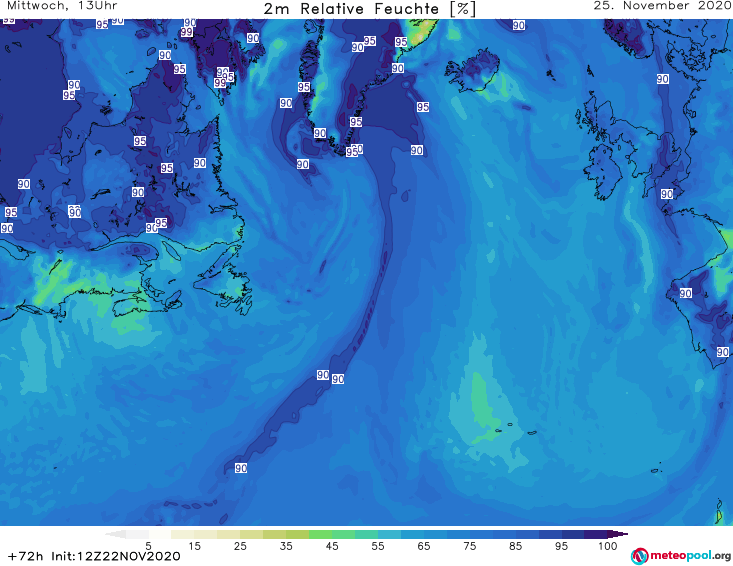Viewport: 733px width, 566px height.
Task: Click the colorbar tick label '45'
Action: click(332, 546)
